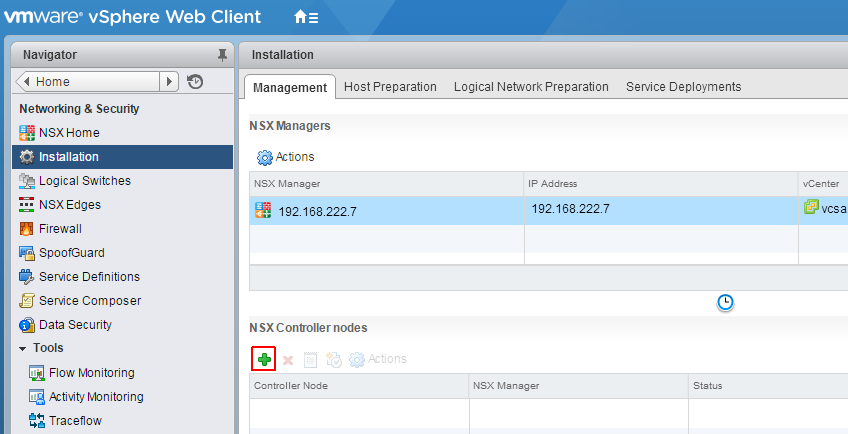Sort controllers by NSX Manager column
This screenshot has width=848, height=434.
click(x=579, y=386)
